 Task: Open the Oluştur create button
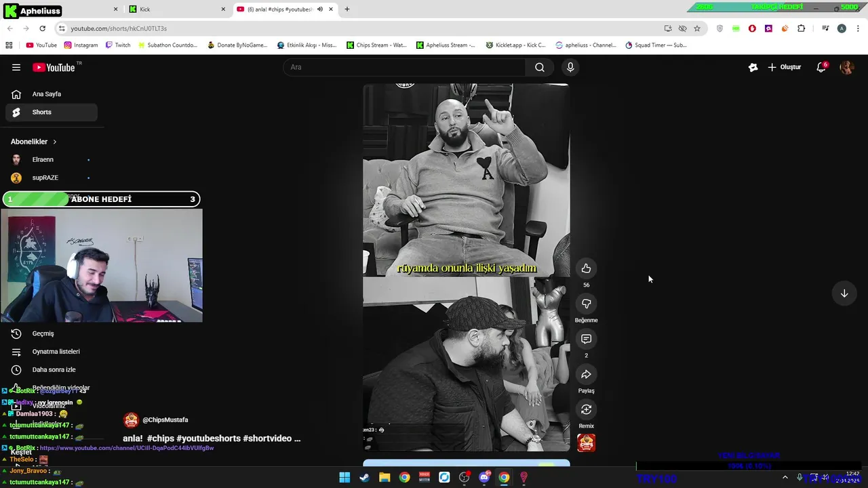(x=785, y=67)
